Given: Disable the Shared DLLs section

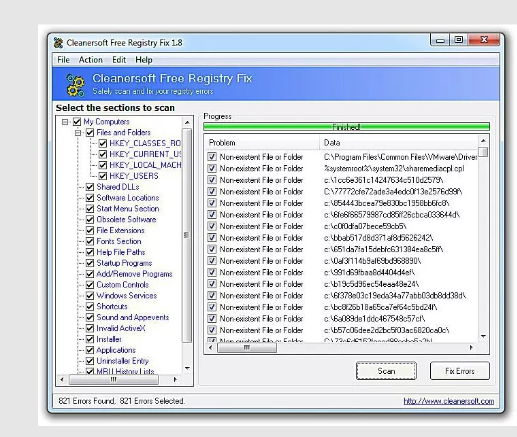Looking at the screenshot, I should (x=90, y=187).
